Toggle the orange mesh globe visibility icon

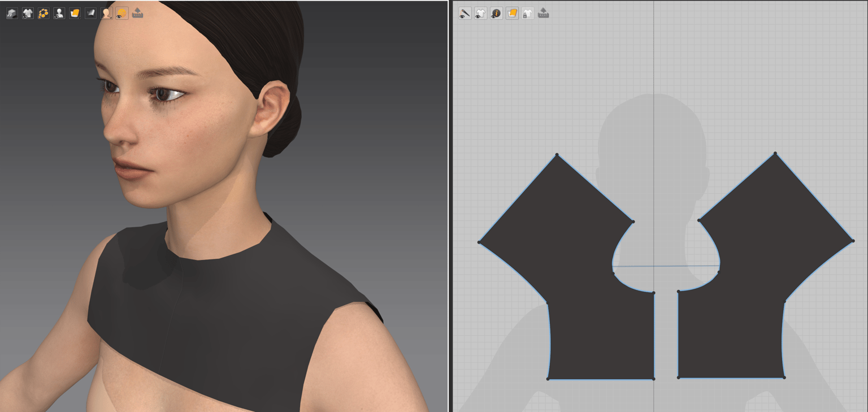121,13
